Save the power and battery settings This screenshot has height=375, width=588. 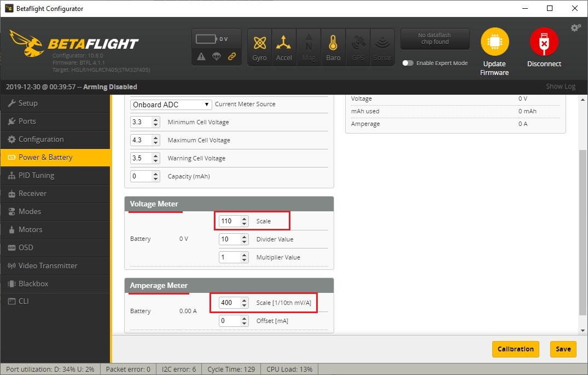click(x=563, y=349)
